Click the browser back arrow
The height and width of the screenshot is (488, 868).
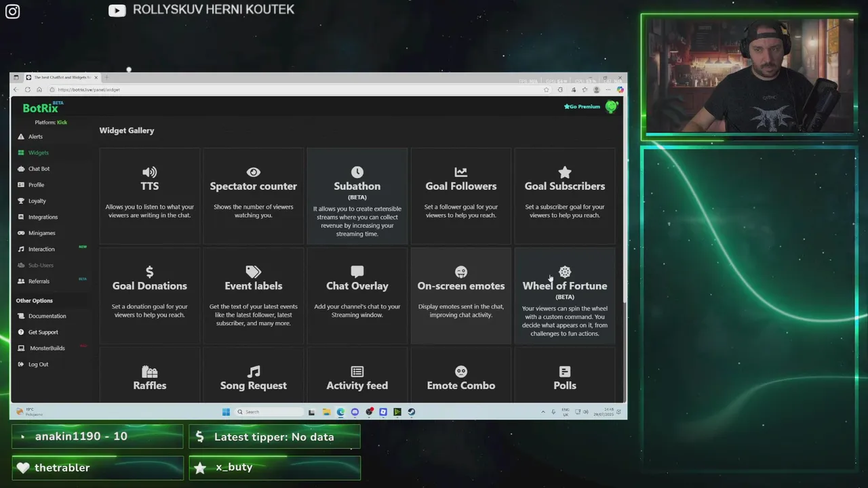tap(16, 89)
